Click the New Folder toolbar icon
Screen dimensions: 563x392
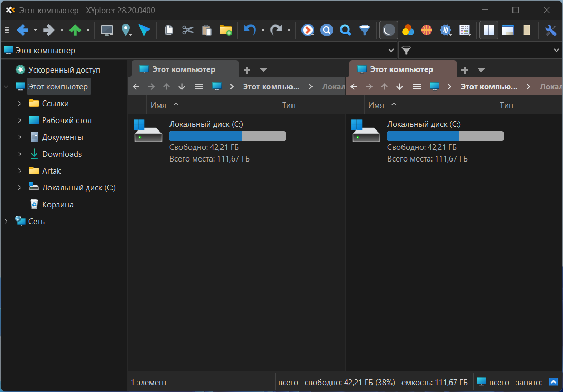(x=226, y=31)
